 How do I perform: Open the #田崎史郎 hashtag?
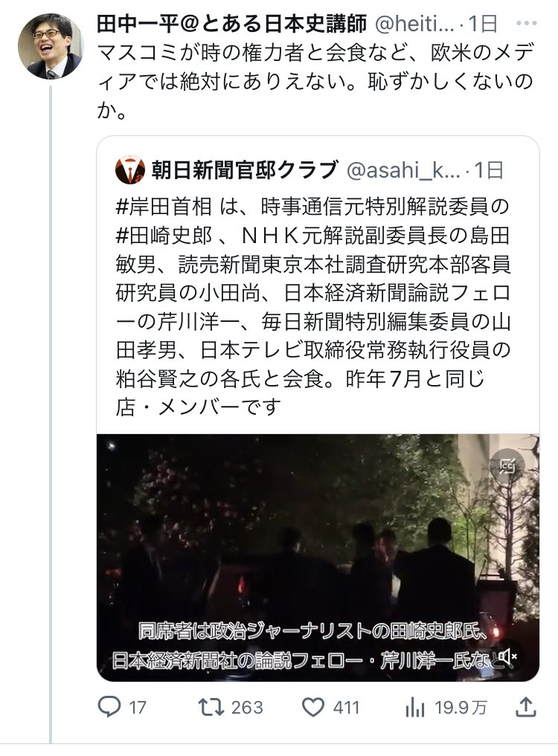point(164,236)
